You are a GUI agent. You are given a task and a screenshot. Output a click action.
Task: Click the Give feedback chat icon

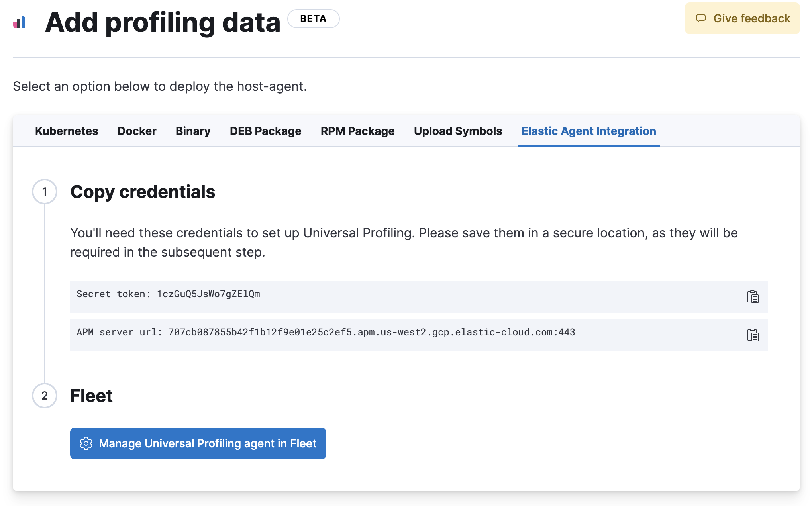(700, 19)
